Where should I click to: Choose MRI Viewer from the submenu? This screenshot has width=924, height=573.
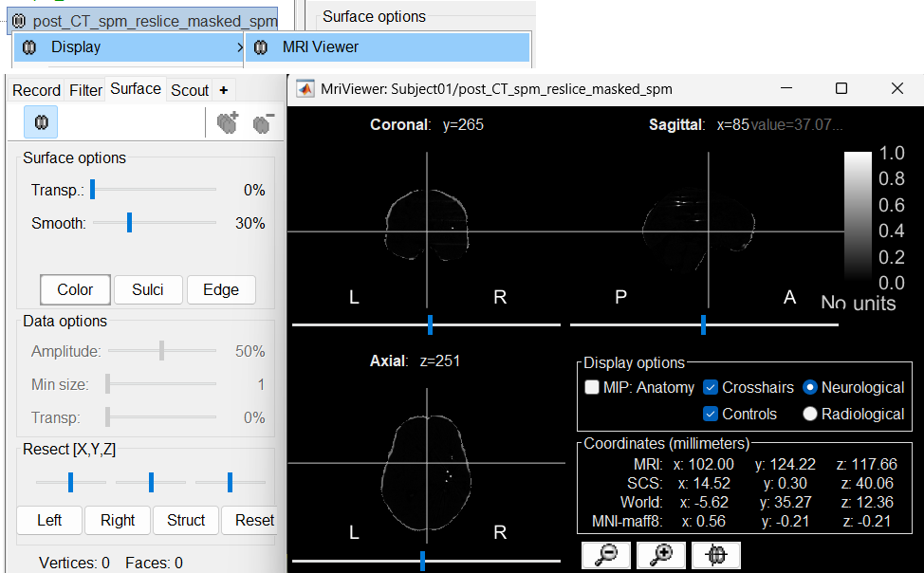320,46
